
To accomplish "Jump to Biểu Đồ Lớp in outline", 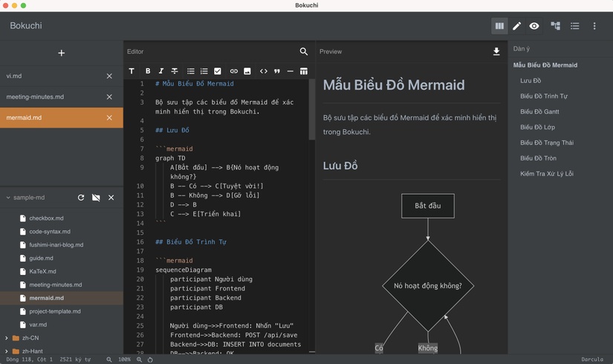I will pos(537,127).
